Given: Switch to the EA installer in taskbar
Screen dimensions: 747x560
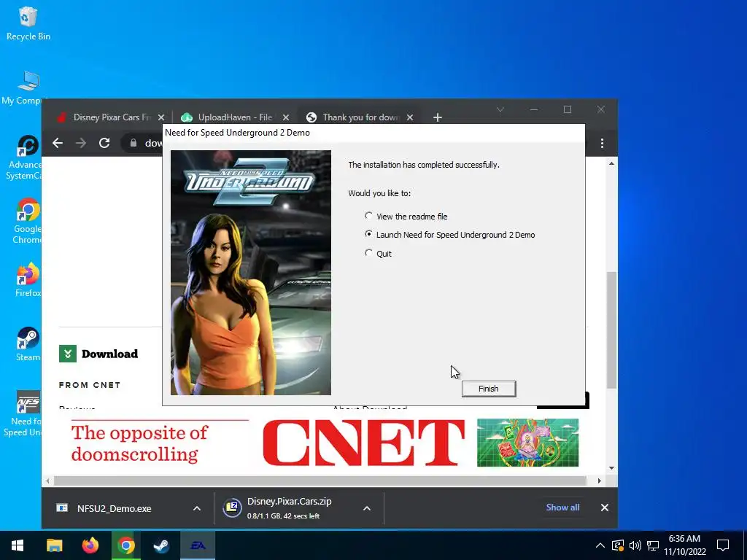Looking at the screenshot, I should point(198,545).
